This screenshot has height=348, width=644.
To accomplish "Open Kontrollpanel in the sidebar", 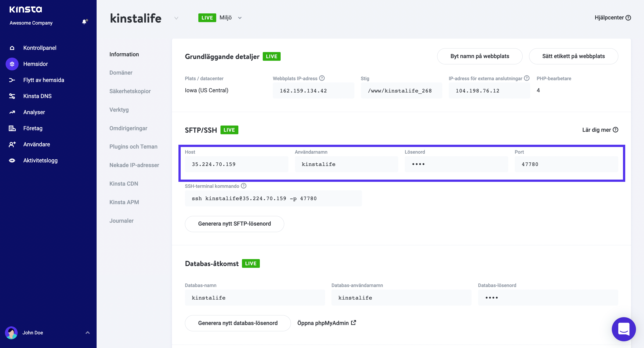I will [x=40, y=48].
